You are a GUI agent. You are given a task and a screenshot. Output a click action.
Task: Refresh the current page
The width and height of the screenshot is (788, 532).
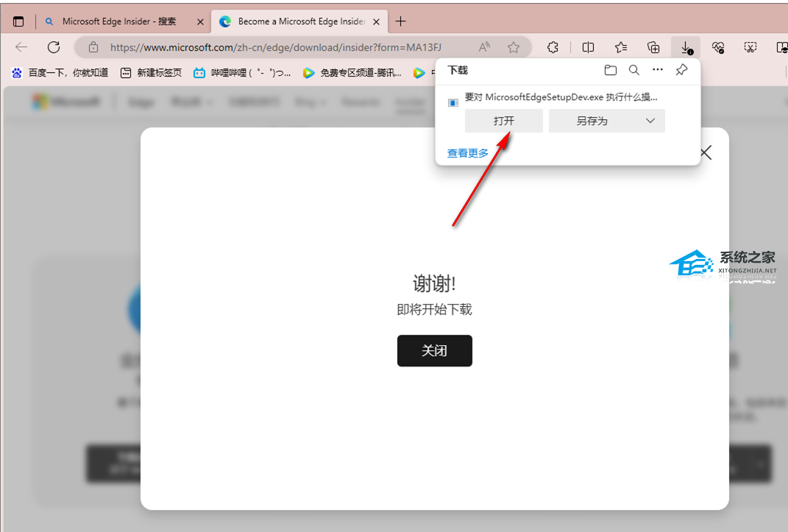(x=54, y=47)
